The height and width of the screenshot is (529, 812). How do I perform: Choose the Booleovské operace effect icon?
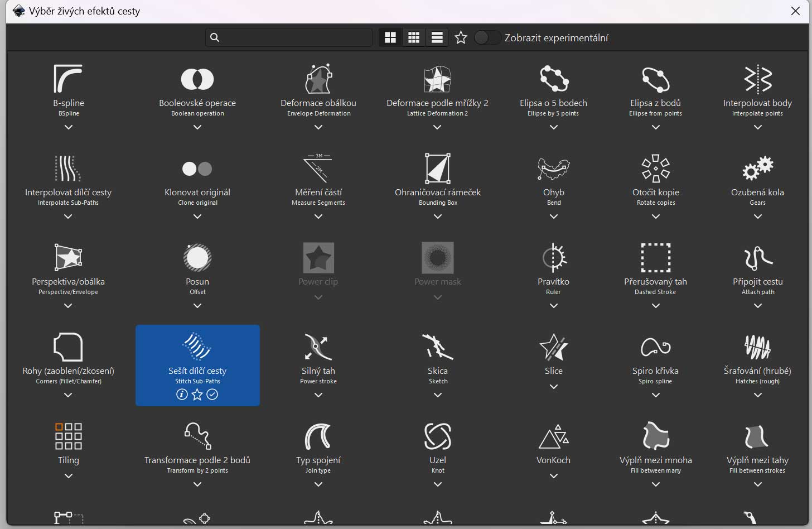[x=197, y=79]
